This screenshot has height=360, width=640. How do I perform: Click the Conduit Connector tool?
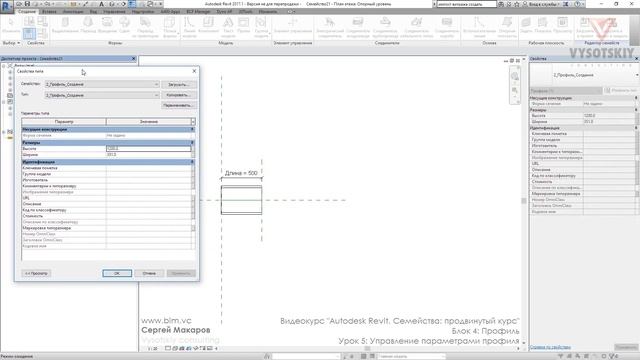coord(447,27)
